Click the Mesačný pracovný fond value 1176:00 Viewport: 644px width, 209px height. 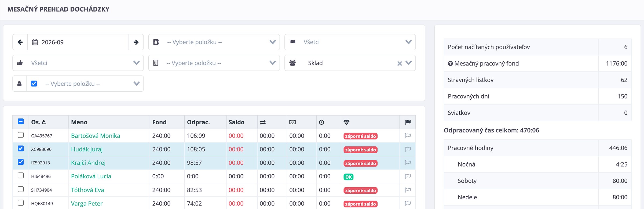pos(617,63)
